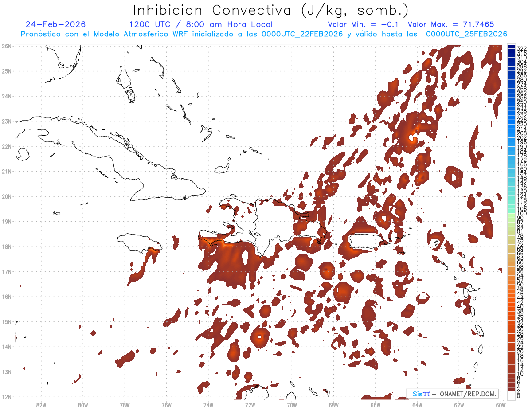Click the '82W' longitude label

click(41, 405)
